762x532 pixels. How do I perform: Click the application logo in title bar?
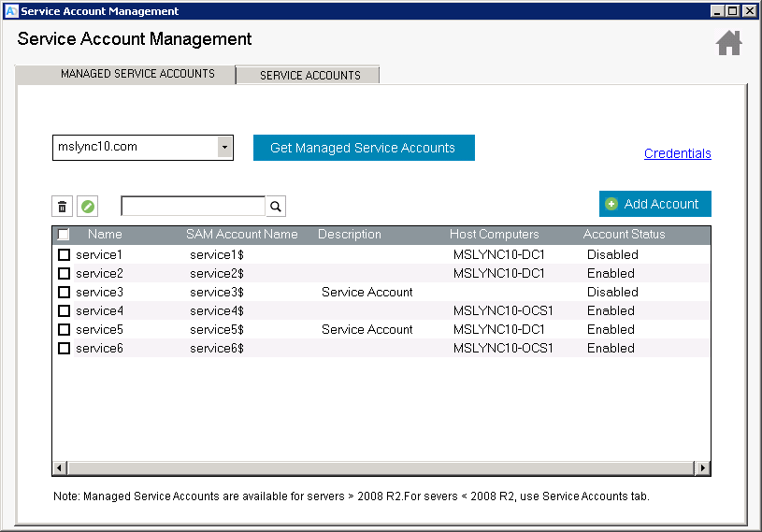pos(10,11)
